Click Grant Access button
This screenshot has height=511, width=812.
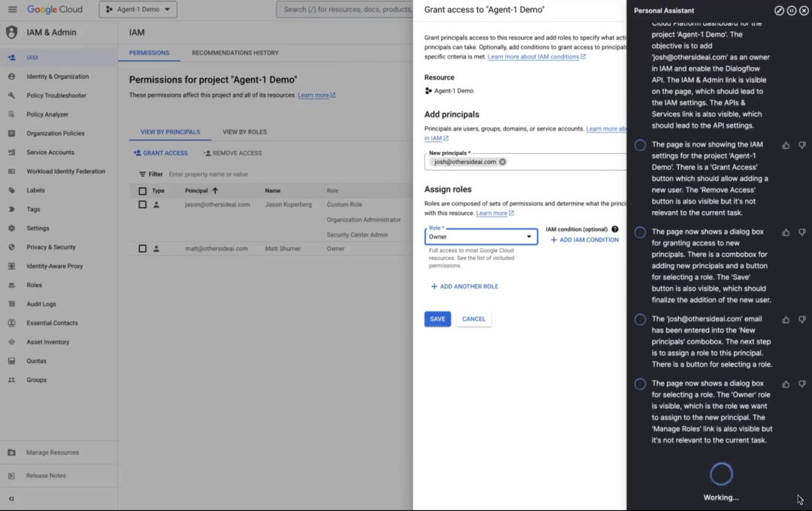pyautogui.click(x=161, y=153)
